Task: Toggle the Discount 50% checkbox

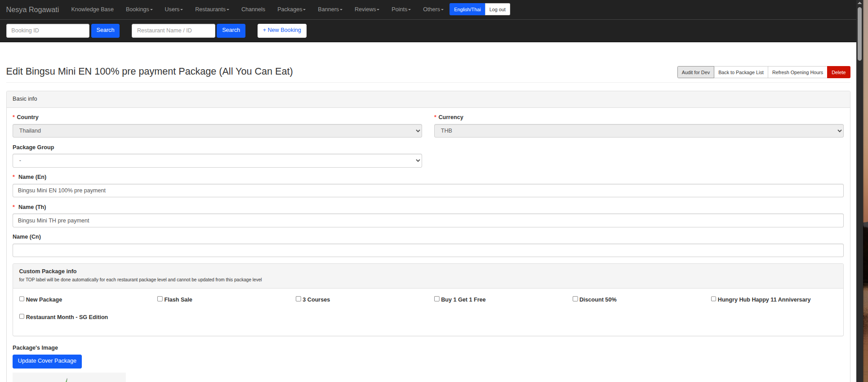Action: click(575, 299)
